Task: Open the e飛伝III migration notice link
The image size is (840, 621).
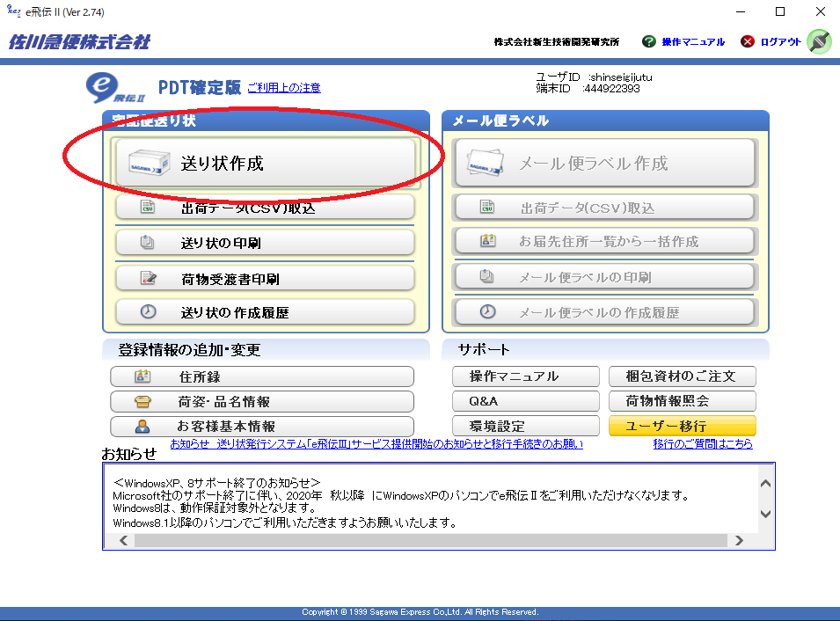Action: [x=376, y=444]
